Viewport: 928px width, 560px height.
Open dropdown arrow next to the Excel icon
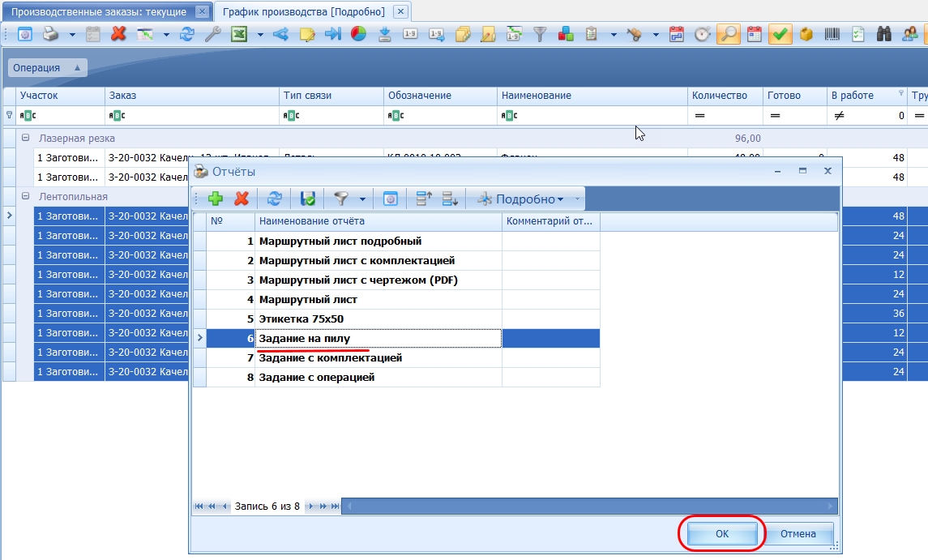click(260, 35)
